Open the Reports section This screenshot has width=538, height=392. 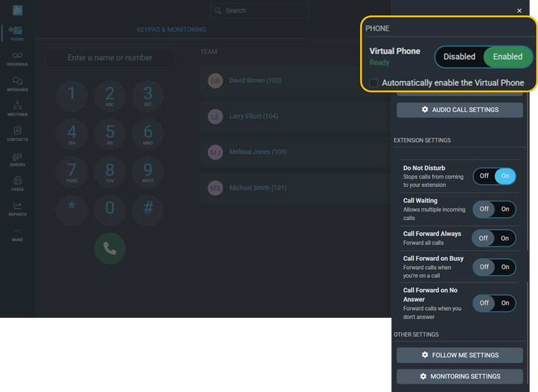coord(17,210)
